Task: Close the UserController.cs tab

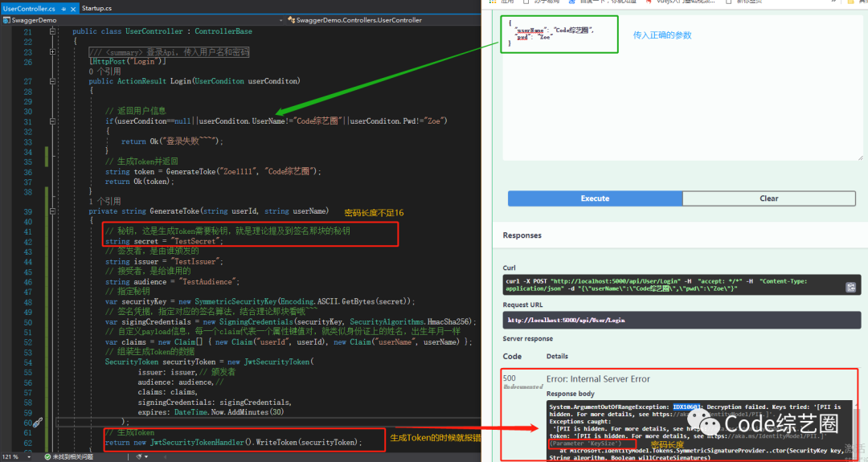Action: (72, 7)
